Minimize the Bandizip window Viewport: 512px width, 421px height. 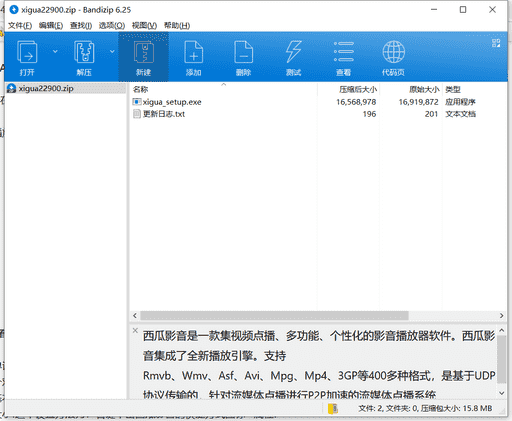(x=434, y=10)
